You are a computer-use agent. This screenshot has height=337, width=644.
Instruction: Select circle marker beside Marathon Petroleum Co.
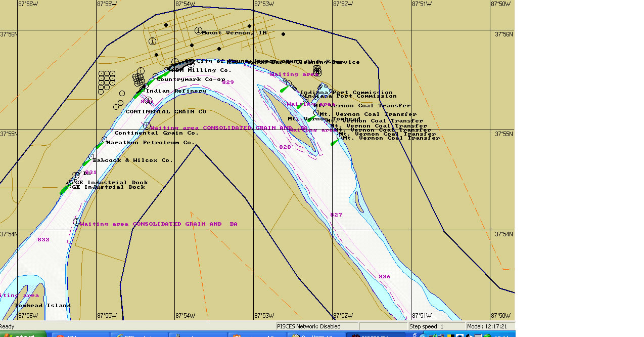(x=105, y=140)
